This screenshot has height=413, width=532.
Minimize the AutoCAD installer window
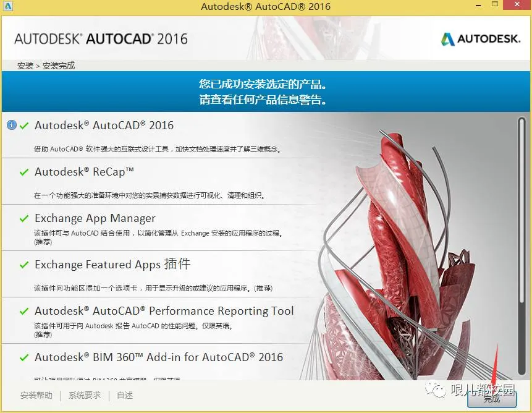click(x=478, y=6)
